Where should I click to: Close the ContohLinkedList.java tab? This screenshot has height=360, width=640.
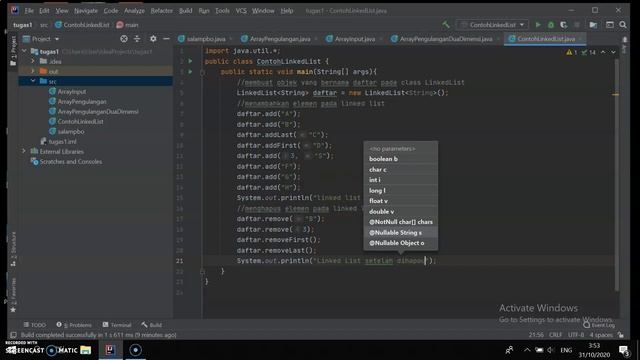point(580,39)
